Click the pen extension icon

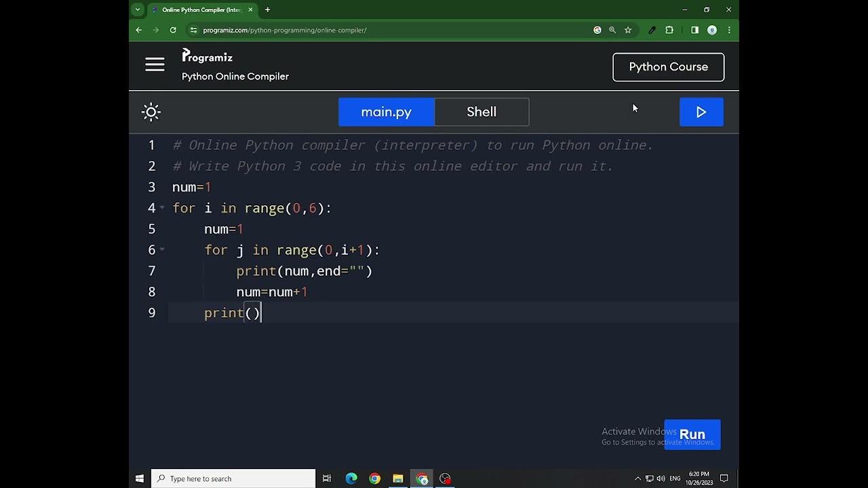(652, 30)
